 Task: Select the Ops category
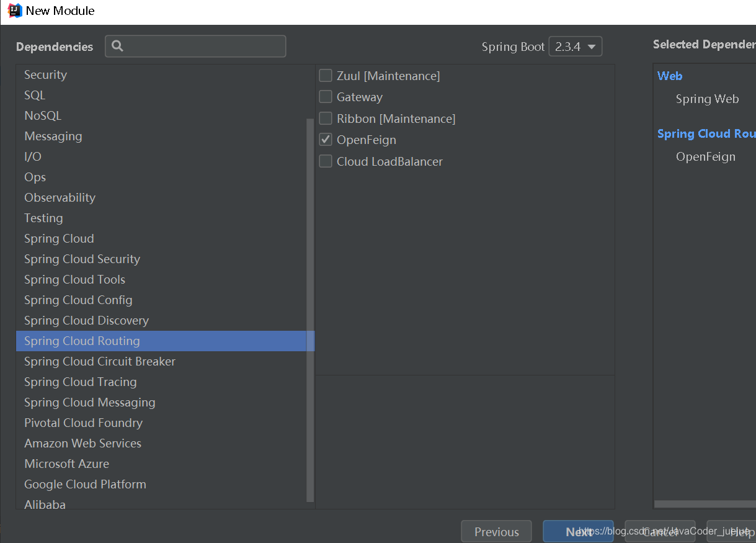(162, 177)
